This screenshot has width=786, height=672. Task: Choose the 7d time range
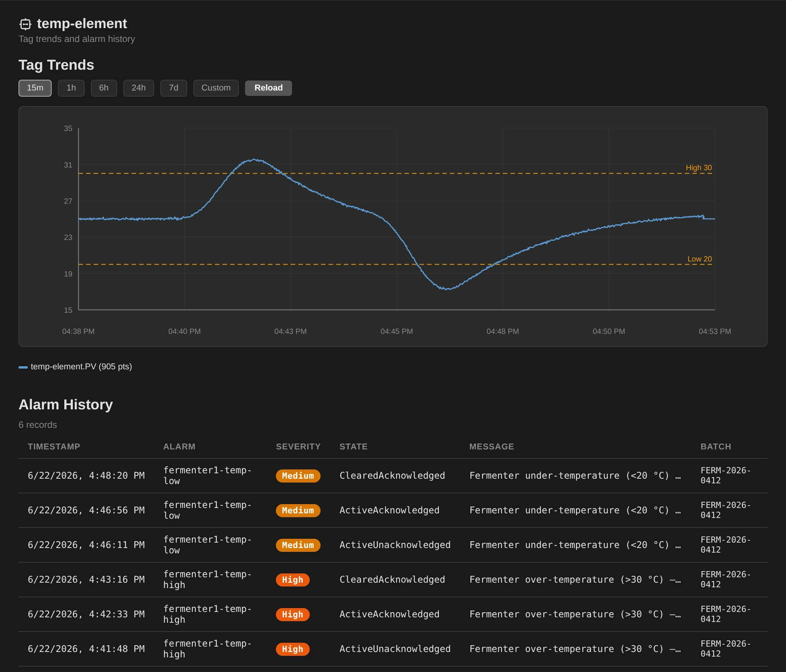point(174,88)
